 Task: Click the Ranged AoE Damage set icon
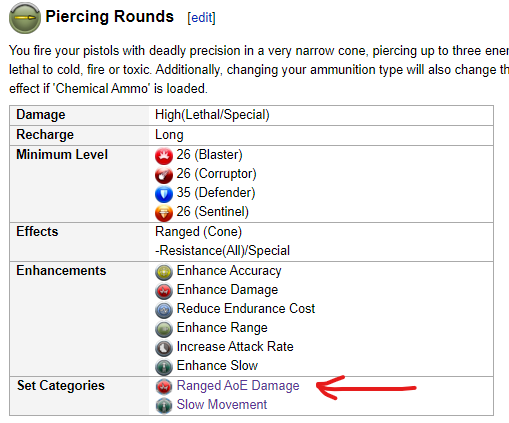pos(164,387)
